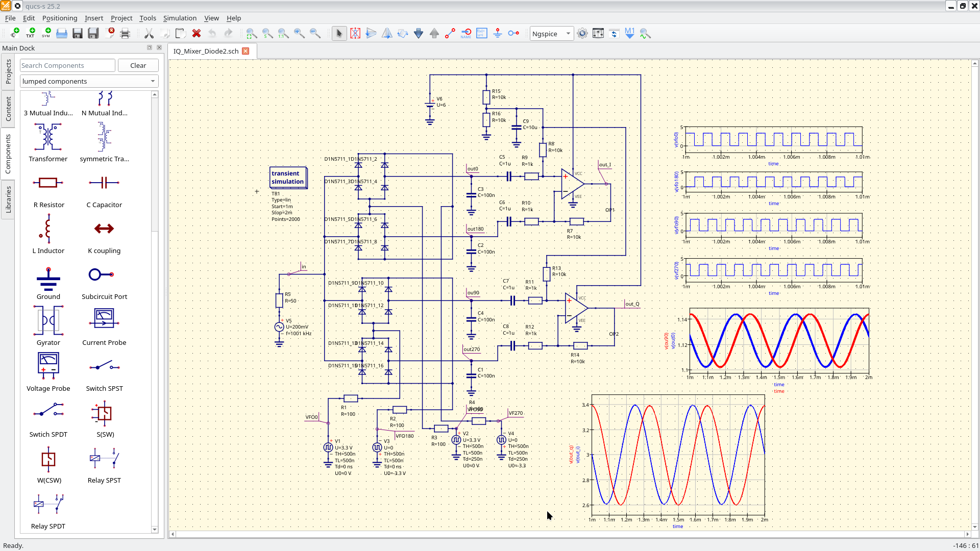980x551 pixels.
Task: Select the Mirror about Y-axis tool
Action: pos(387,34)
